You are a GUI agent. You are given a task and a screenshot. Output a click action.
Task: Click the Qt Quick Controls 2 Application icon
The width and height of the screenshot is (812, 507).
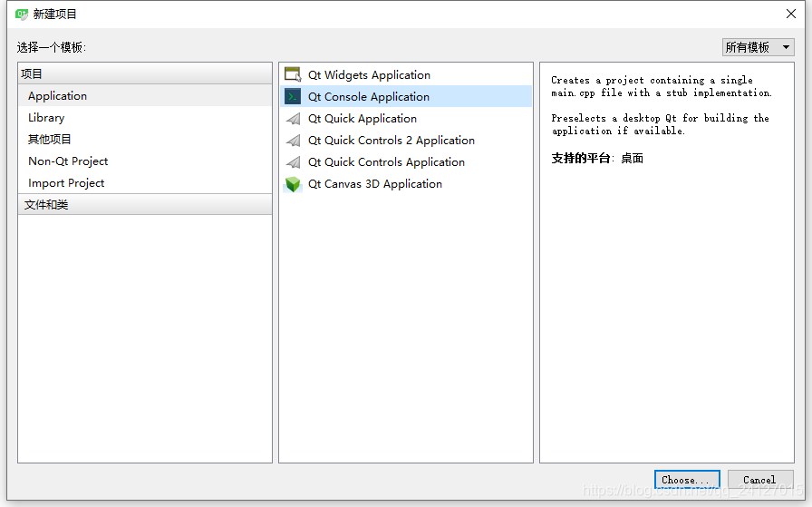(293, 141)
